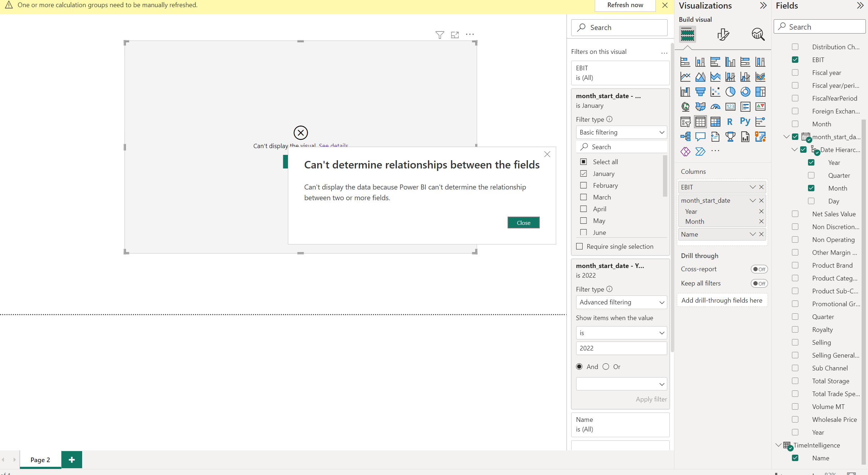The image size is (868, 475).
Task: Click the 2022 filter value field
Action: 621,348
